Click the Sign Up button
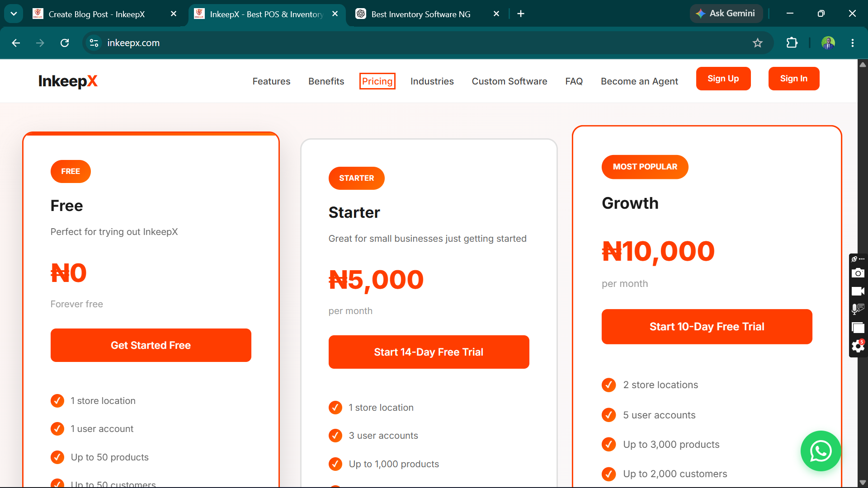Viewport: 868px width, 488px height. 723,79
